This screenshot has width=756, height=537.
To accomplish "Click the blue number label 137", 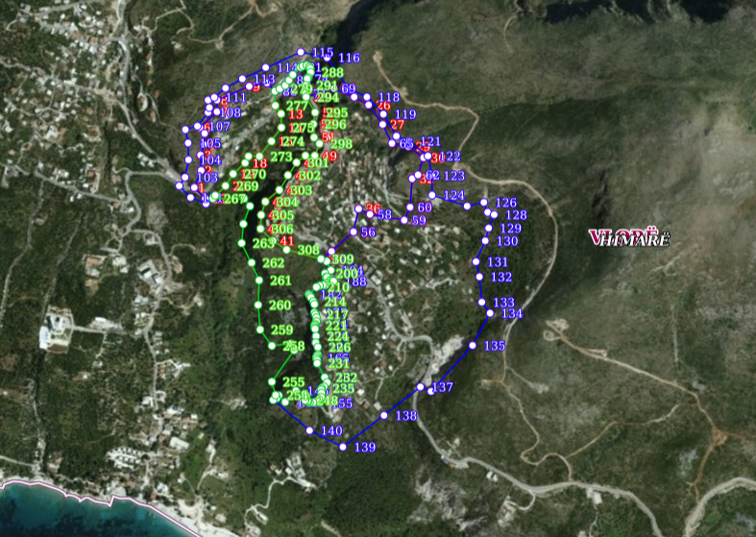I will (x=443, y=387).
